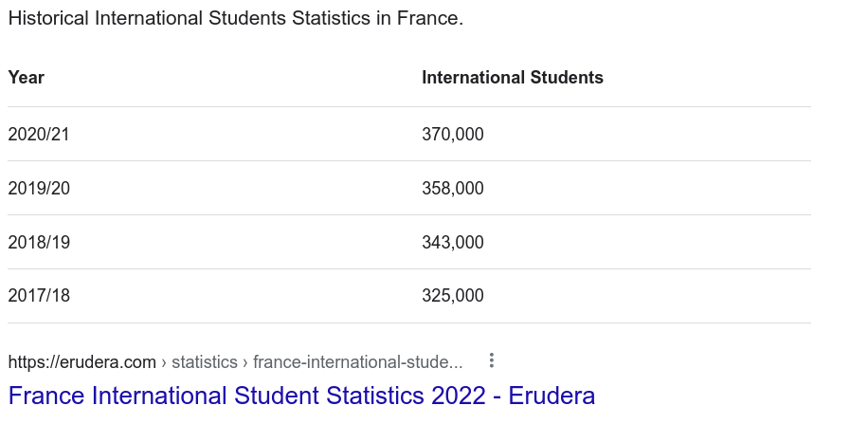Select the International Students column header

pyautogui.click(x=513, y=78)
